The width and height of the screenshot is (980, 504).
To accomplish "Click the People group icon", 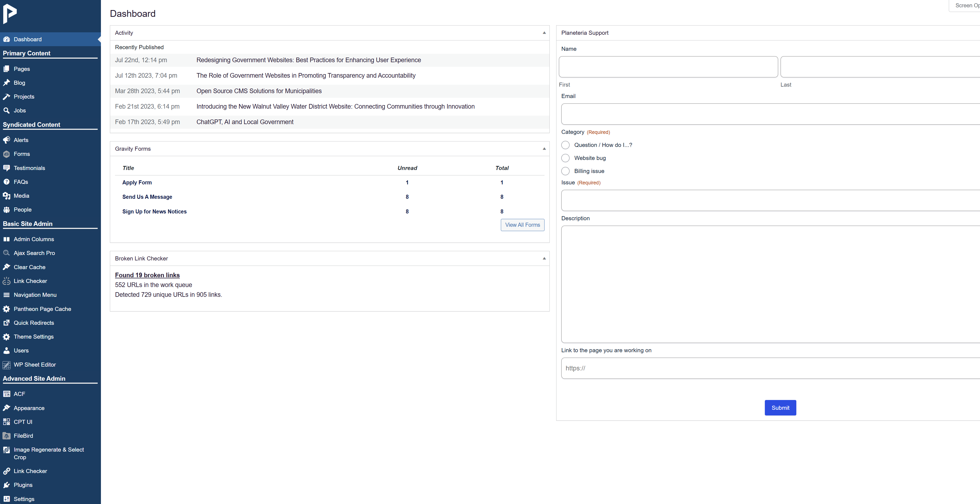I will tap(7, 210).
